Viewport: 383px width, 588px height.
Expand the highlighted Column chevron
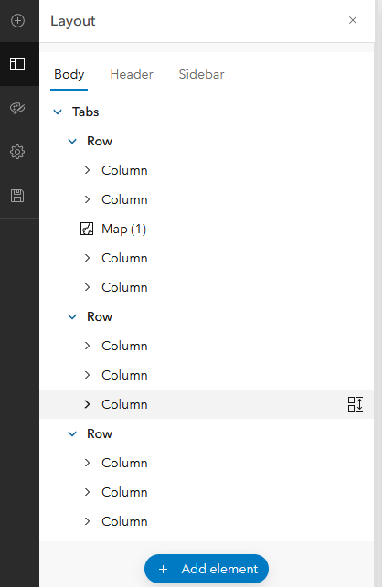click(x=88, y=404)
